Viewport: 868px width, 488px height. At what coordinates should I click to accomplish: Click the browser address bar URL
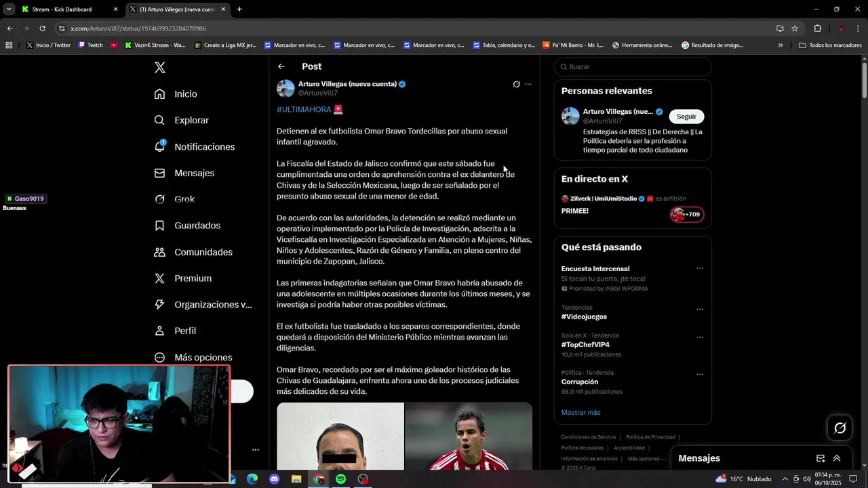click(138, 28)
